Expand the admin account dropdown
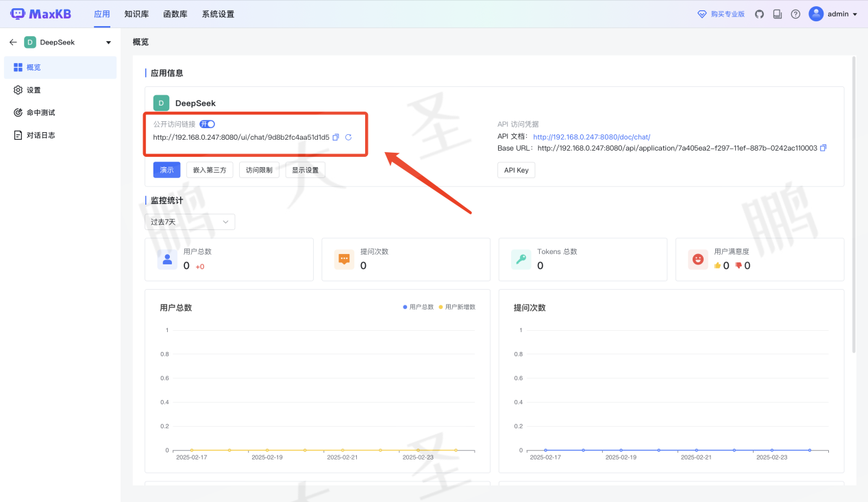This screenshot has width=868, height=502. 855,14
